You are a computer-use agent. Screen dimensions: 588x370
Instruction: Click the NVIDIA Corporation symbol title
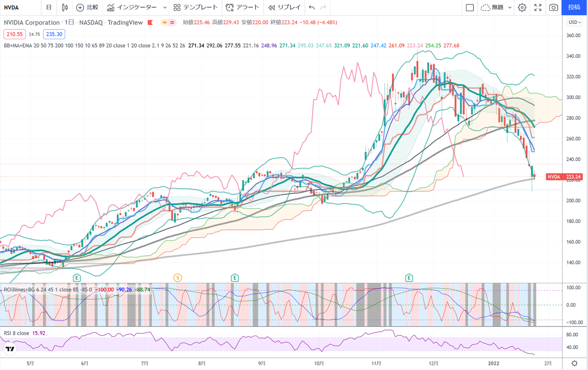(x=32, y=23)
